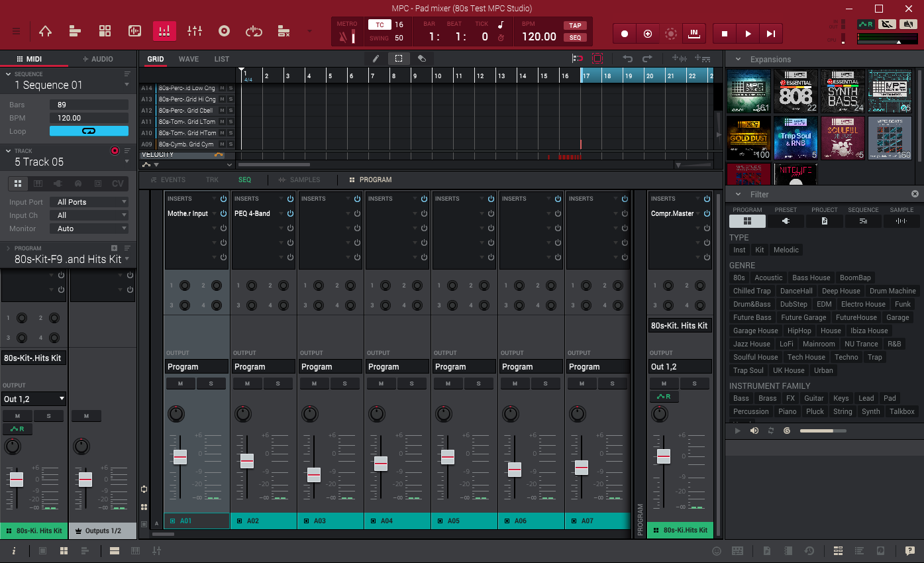924x563 pixels.
Task: Open the Monitor dropdown set to Auto
Action: pos(89,228)
